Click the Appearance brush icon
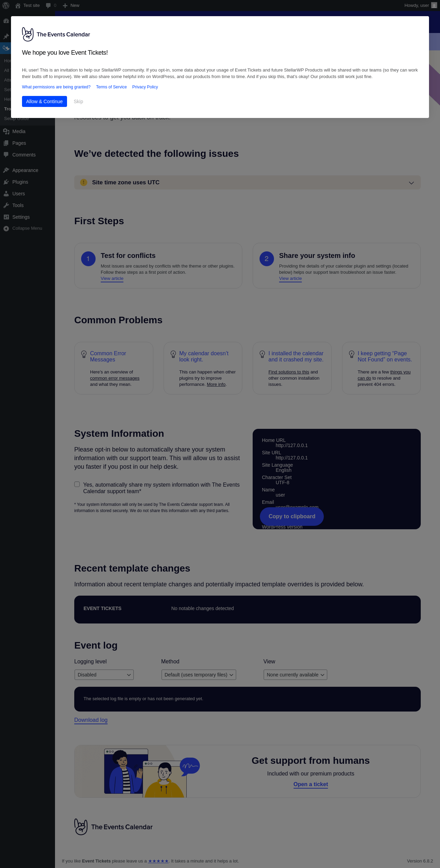The width and height of the screenshot is (440, 868). [6, 170]
